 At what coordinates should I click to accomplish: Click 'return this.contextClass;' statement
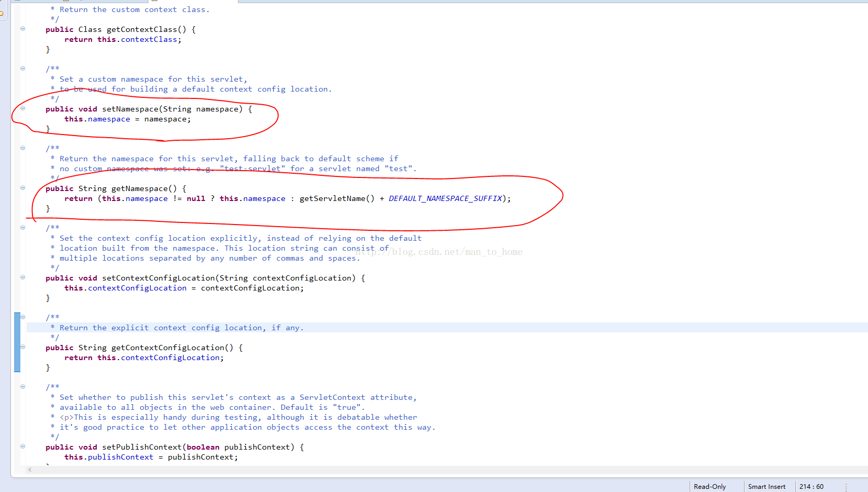[123, 39]
